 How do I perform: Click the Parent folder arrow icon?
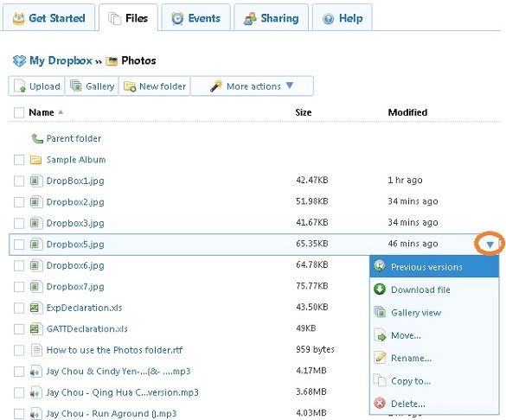37,138
